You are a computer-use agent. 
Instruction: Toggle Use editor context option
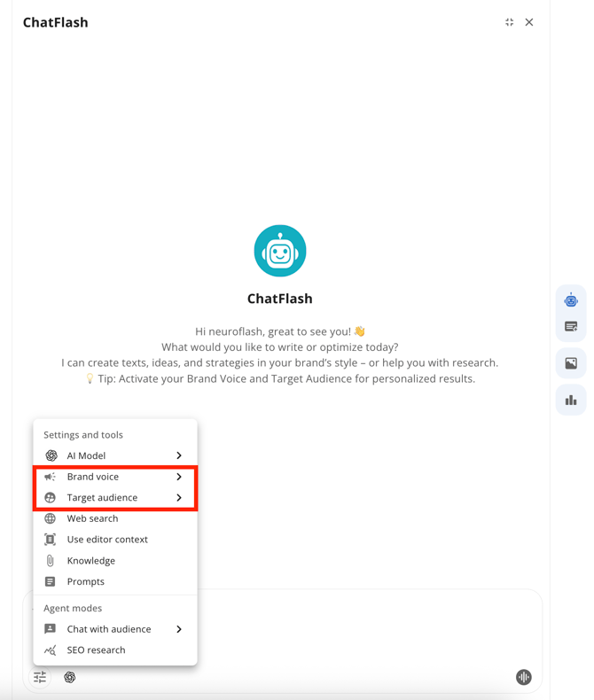click(106, 540)
